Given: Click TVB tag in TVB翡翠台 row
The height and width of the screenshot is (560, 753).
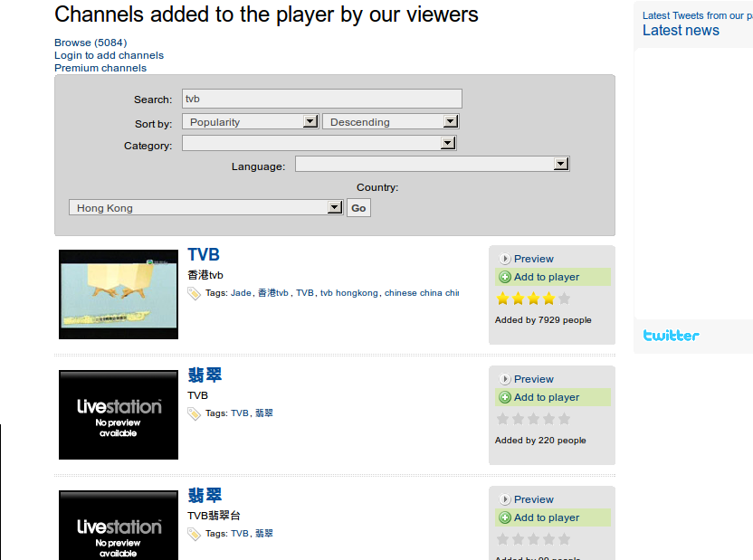Looking at the screenshot, I should pyautogui.click(x=240, y=534).
